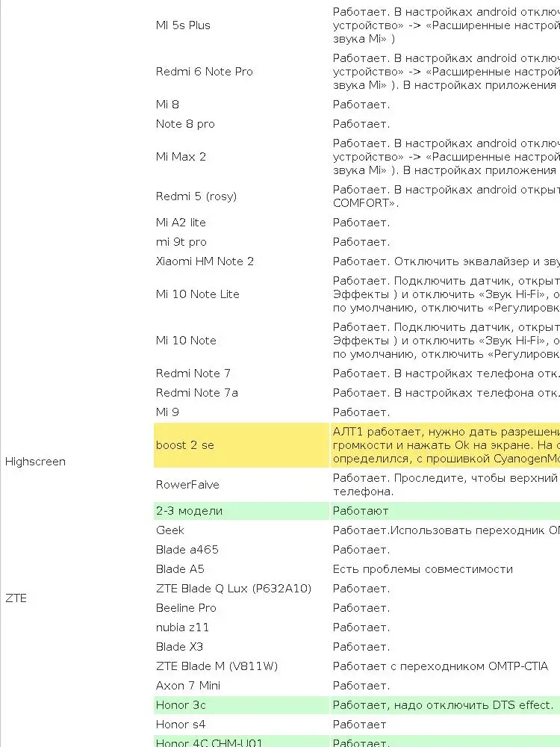Click the green Honor 3c cell
This screenshot has width=560, height=747.
point(241,706)
